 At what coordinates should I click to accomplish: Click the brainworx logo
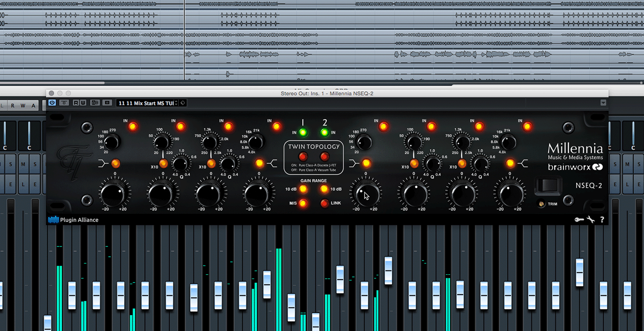(x=575, y=167)
